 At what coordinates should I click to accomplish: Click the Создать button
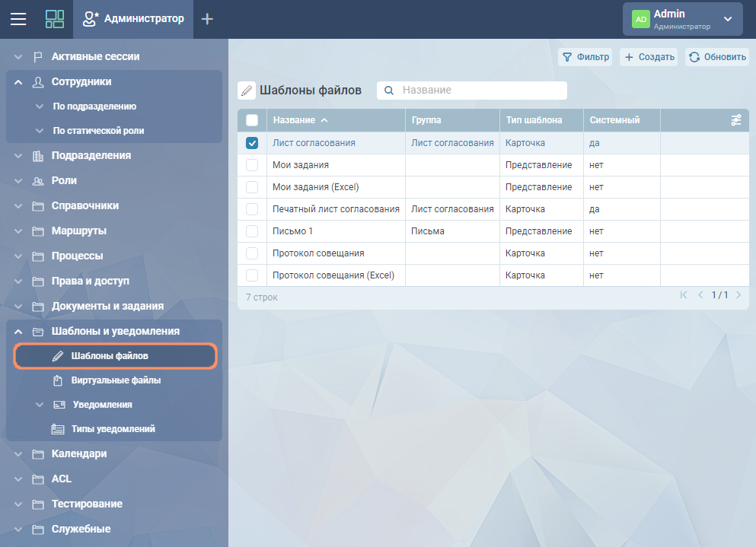[649, 57]
